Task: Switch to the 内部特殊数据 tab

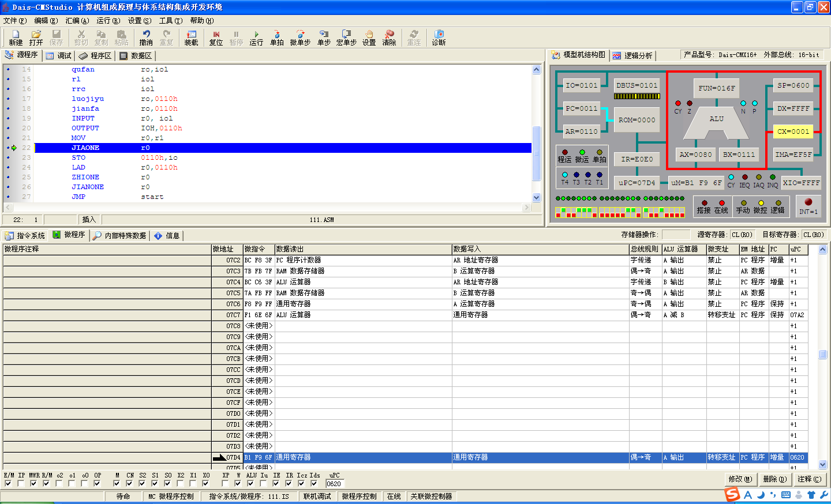Action: (120, 235)
